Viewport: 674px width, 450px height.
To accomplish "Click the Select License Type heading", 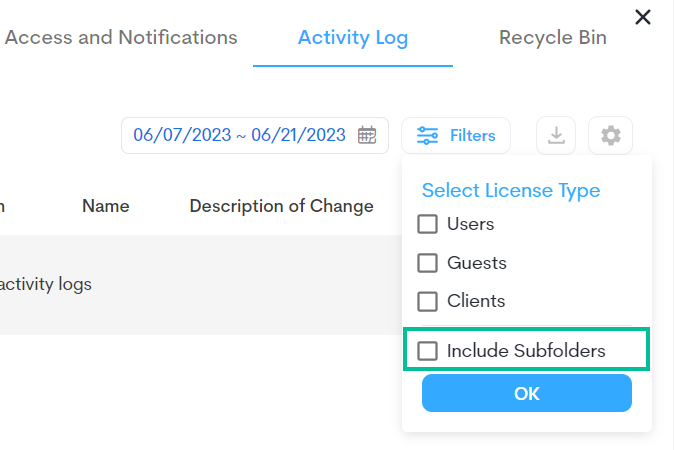I will click(x=511, y=190).
